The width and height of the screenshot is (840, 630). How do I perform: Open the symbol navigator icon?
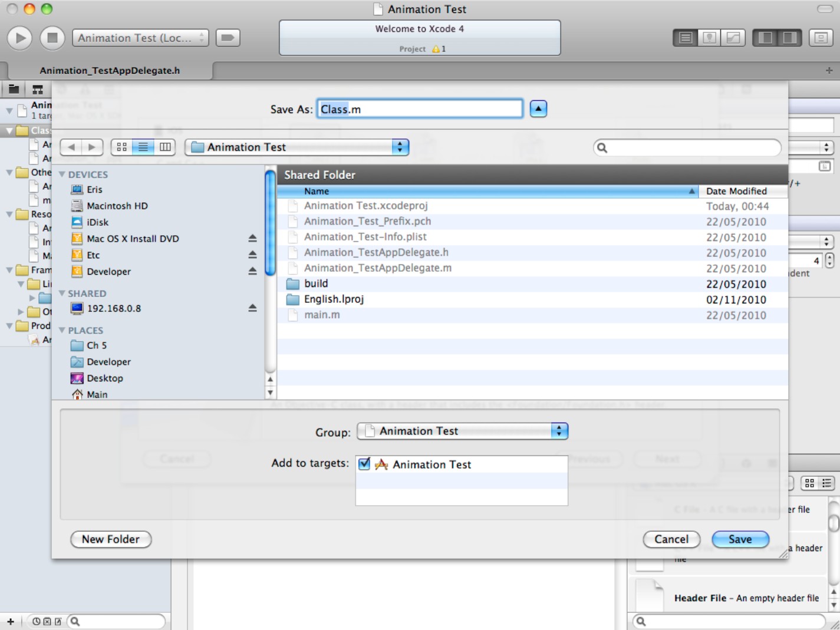[38, 90]
